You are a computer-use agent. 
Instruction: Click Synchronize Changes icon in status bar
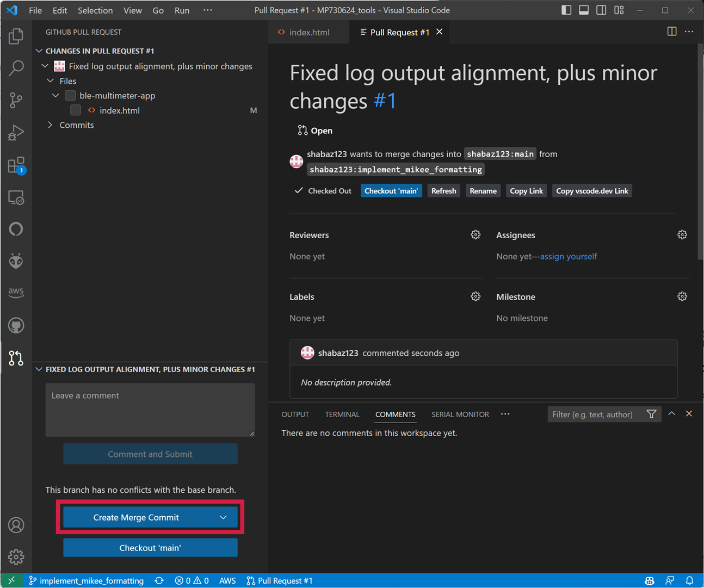click(x=159, y=580)
